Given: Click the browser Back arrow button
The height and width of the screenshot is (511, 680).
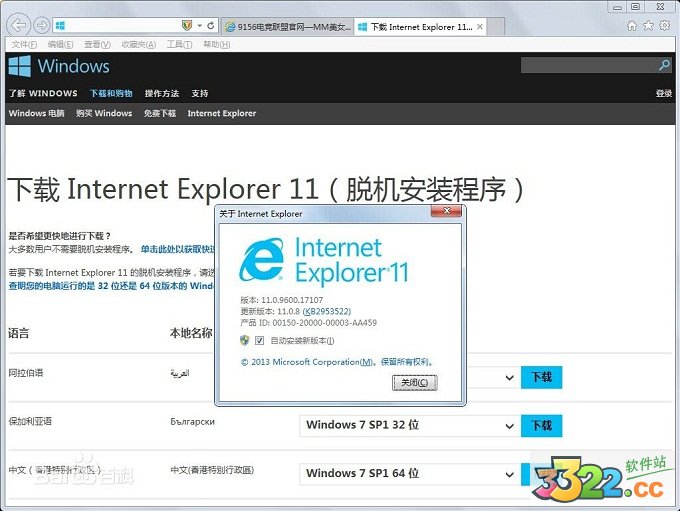Looking at the screenshot, I should [19, 26].
